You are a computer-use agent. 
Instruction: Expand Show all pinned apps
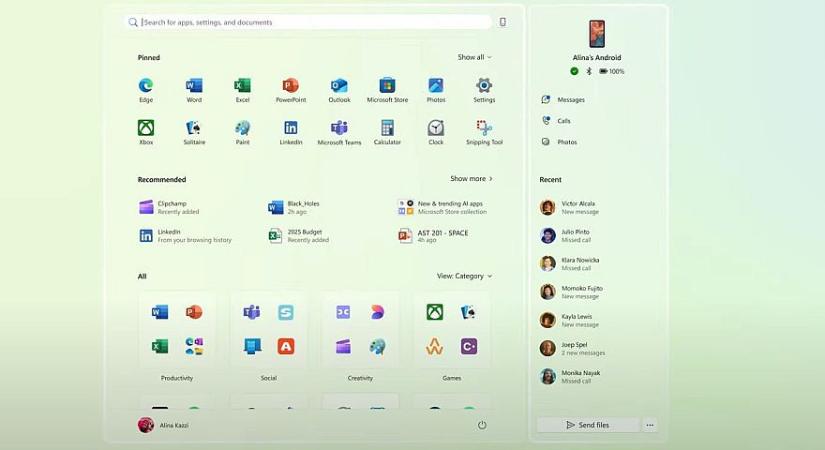pyautogui.click(x=475, y=57)
